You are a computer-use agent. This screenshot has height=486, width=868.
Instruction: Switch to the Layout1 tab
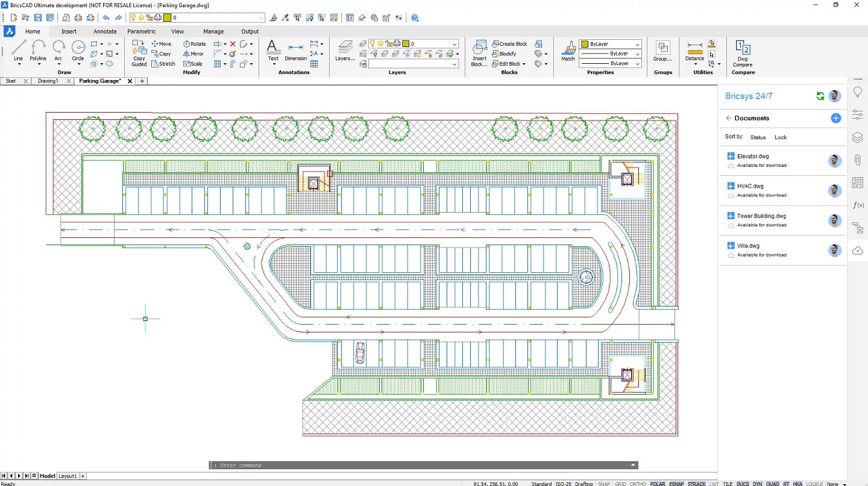click(68, 476)
